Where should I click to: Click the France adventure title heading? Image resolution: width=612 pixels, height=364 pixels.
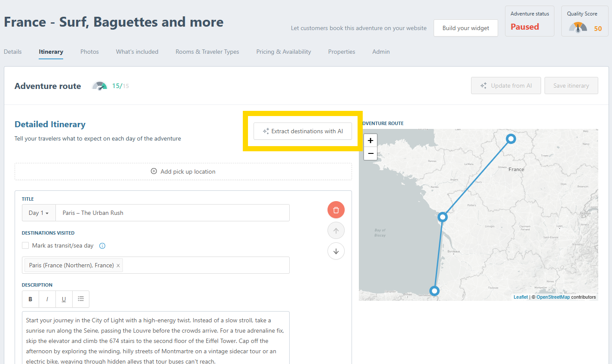[x=114, y=22]
